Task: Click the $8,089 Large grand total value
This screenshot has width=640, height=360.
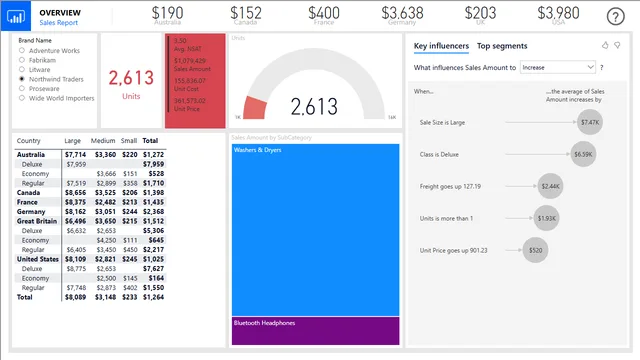Action: point(76,297)
